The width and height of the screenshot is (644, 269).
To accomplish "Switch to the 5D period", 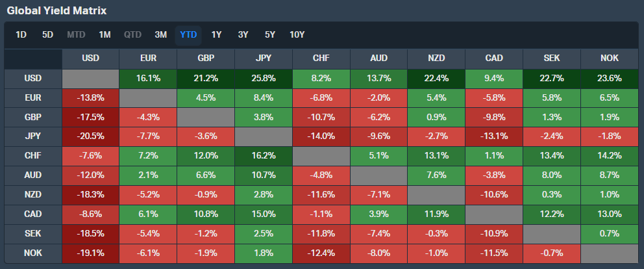I will 47,34.
